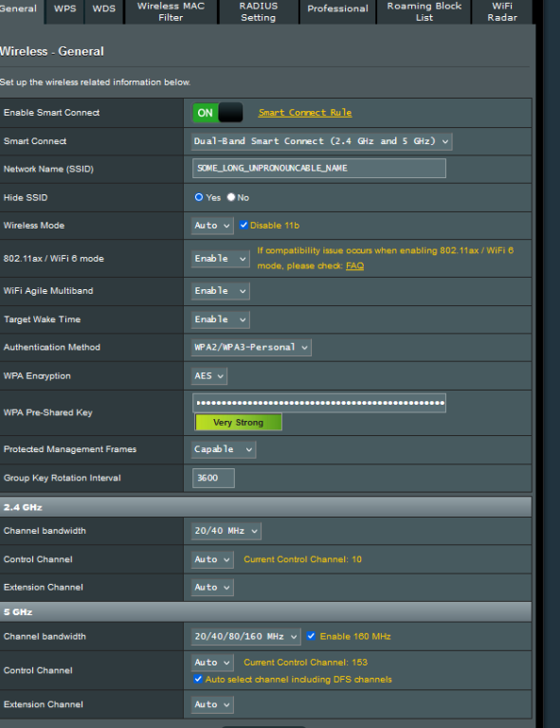
Task: Click the Group Key Rotation Interval field
Action: (x=213, y=478)
